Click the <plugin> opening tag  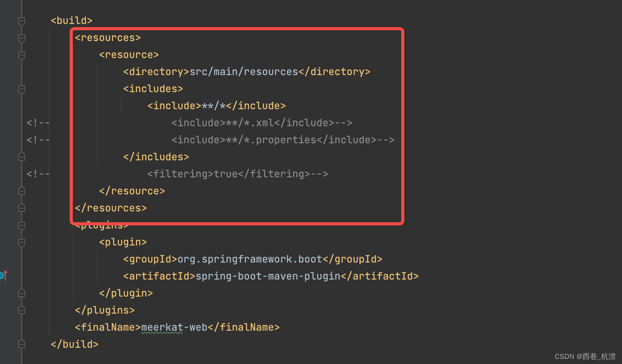[x=123, y=242]
